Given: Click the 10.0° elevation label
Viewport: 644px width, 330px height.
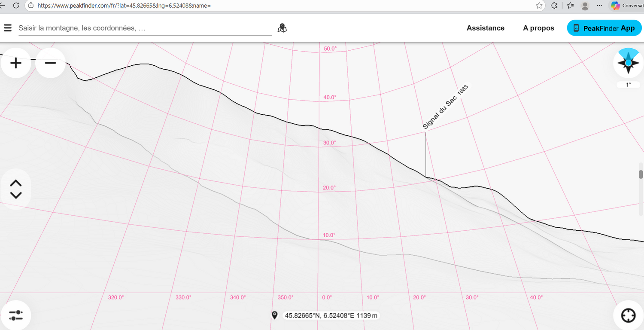Looking at the screenshot, I should [329, 235].
